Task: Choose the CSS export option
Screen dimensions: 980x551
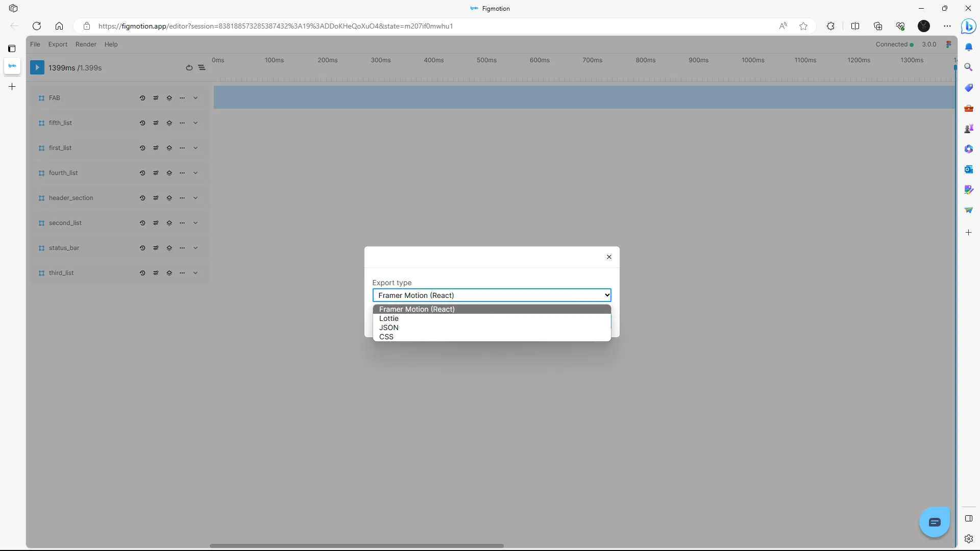Action: pos(386,337)
